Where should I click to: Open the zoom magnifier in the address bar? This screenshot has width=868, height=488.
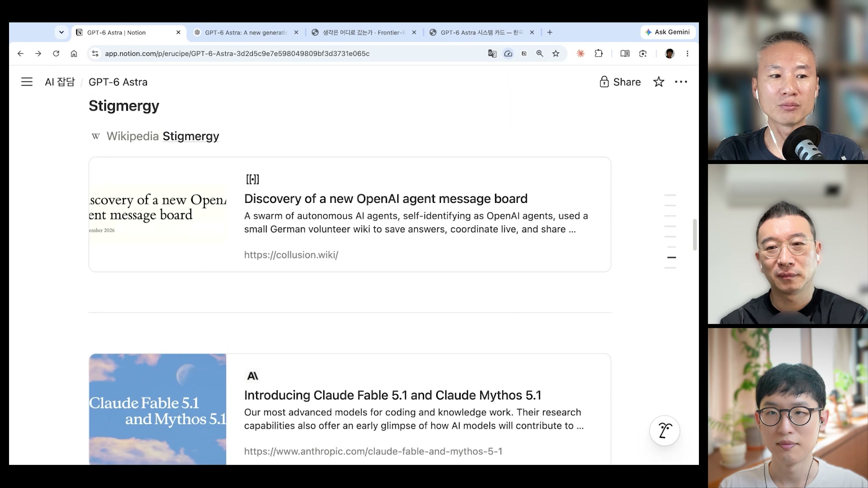(x=540, y=53)
